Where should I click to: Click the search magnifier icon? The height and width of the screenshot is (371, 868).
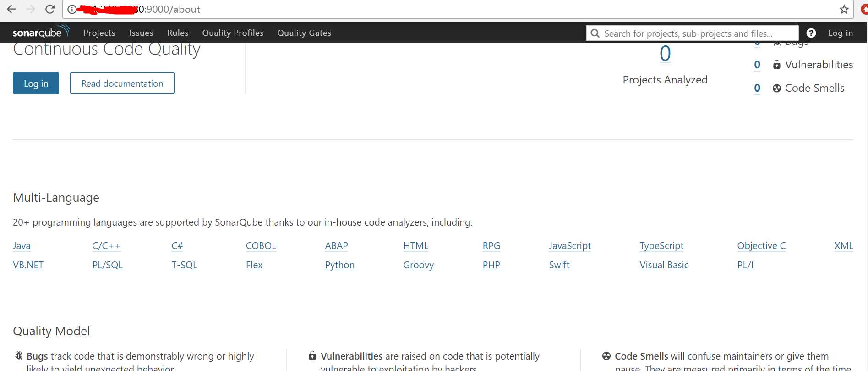pos(595,33)
